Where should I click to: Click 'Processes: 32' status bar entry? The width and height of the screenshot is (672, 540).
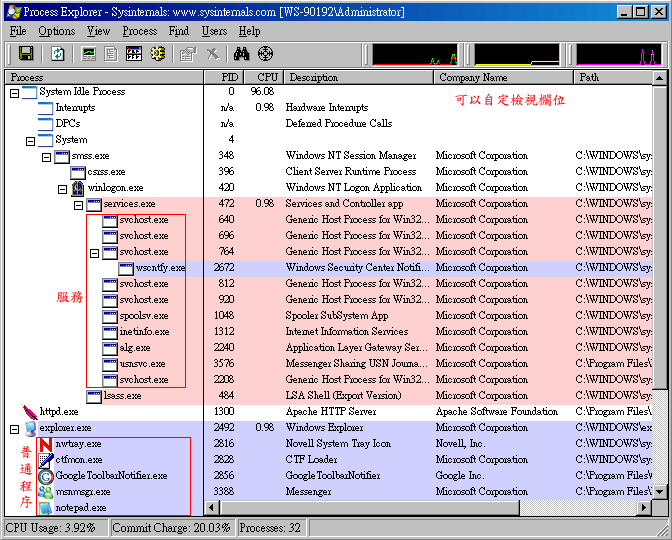(x=270, y=528)
